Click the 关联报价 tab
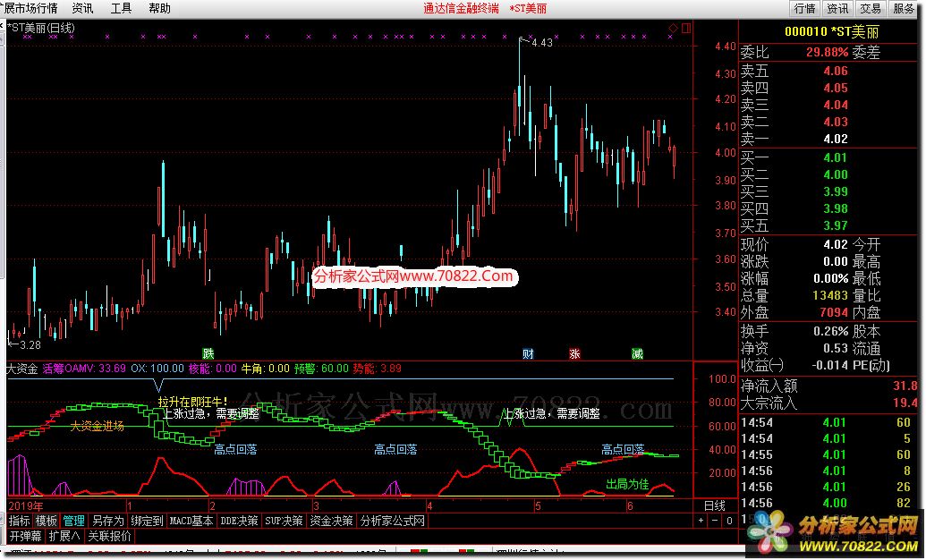Screen dimensions: 926x560 coord(110,537)
